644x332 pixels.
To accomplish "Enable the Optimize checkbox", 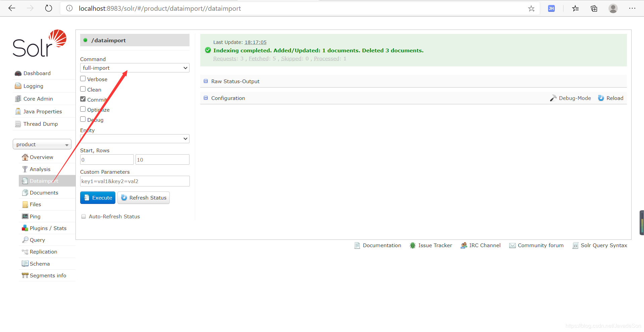I will click(83, 109).
